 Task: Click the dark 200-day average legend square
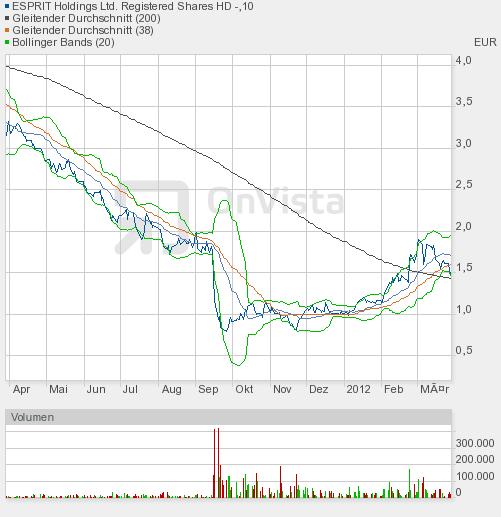coord(7,18)
